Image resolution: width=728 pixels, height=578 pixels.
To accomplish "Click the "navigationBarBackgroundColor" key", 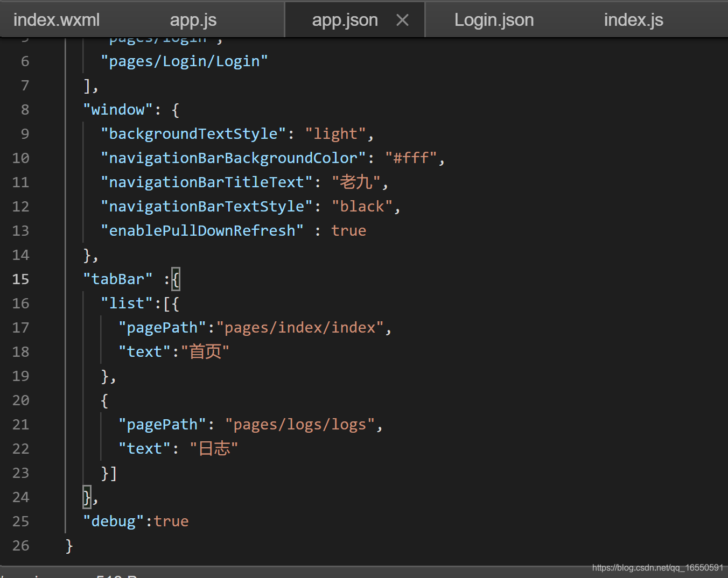I will coord(233,158).
